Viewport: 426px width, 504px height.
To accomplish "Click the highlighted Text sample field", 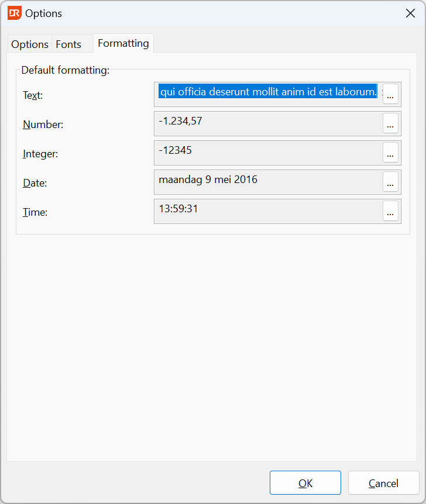I will point(269,94).
